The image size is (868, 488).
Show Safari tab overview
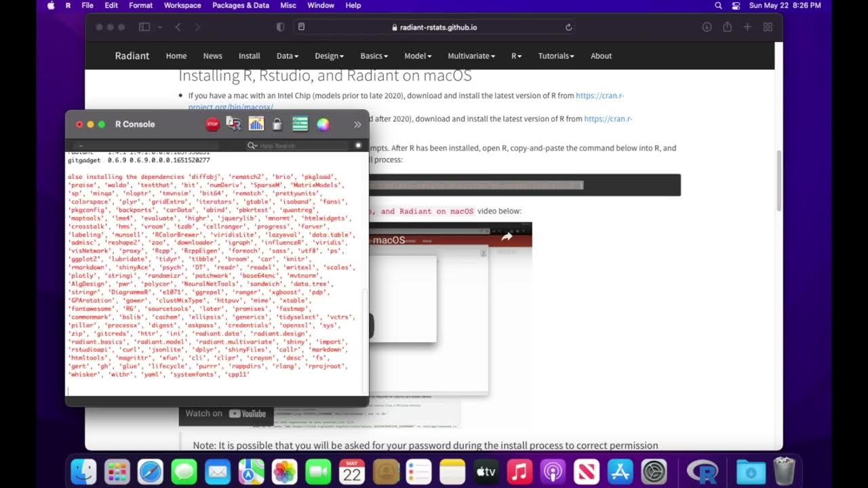tap(768, 27)
